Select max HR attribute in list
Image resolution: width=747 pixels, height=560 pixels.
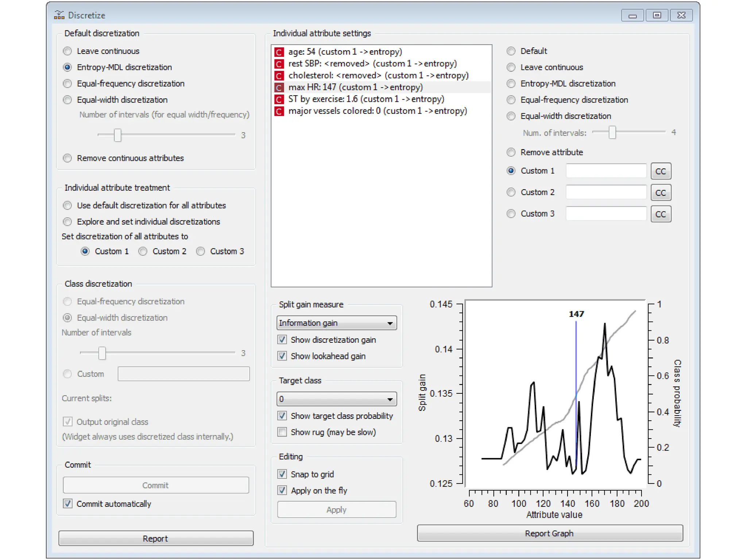coord(355,87)
